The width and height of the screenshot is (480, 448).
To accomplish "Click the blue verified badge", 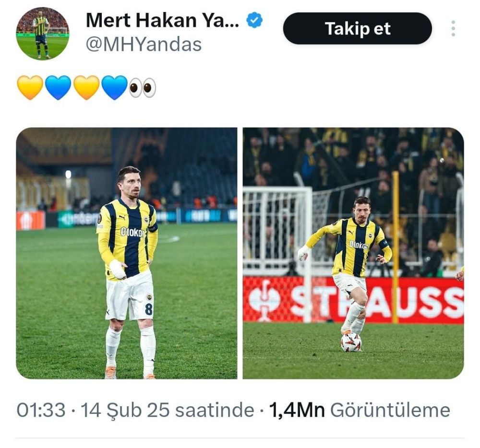I will 254,20.
